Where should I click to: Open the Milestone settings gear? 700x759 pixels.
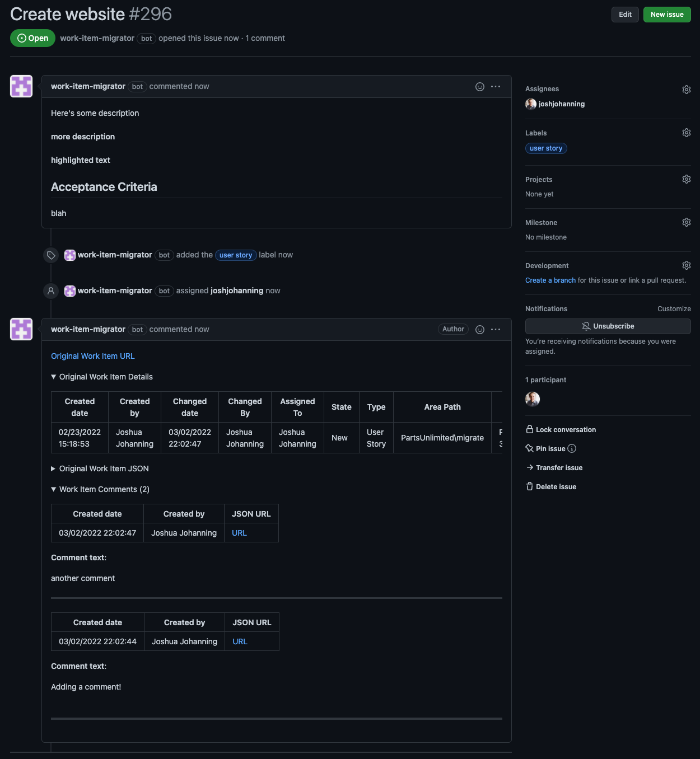686,222
